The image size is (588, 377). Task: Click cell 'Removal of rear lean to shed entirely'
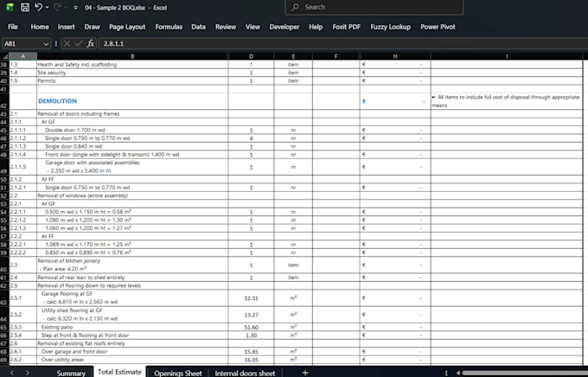pyautogui.click(x=132, y=278)
